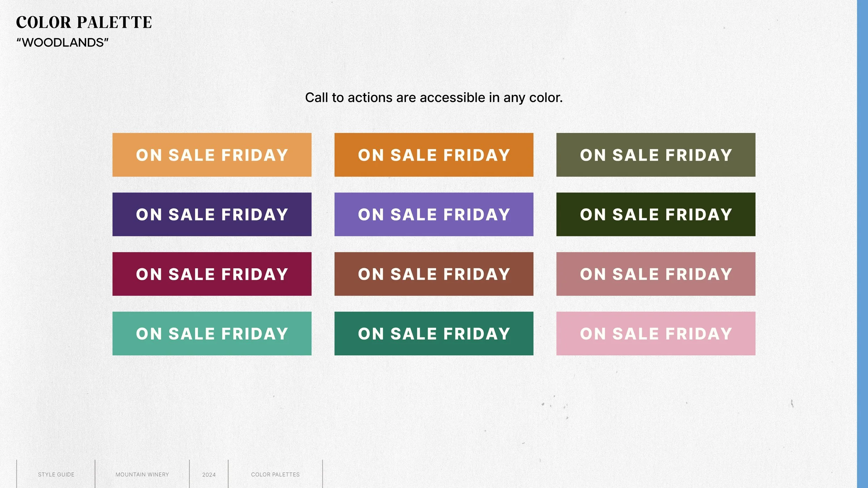Click the dark orange ON SALE FRIDAY button

434,155
